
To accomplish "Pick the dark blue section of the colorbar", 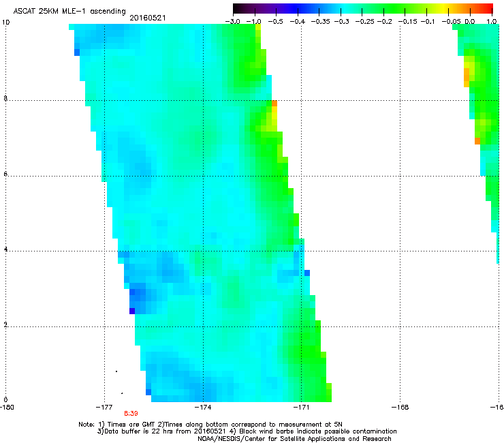I will pyautogui.click(x=294, y=8).
